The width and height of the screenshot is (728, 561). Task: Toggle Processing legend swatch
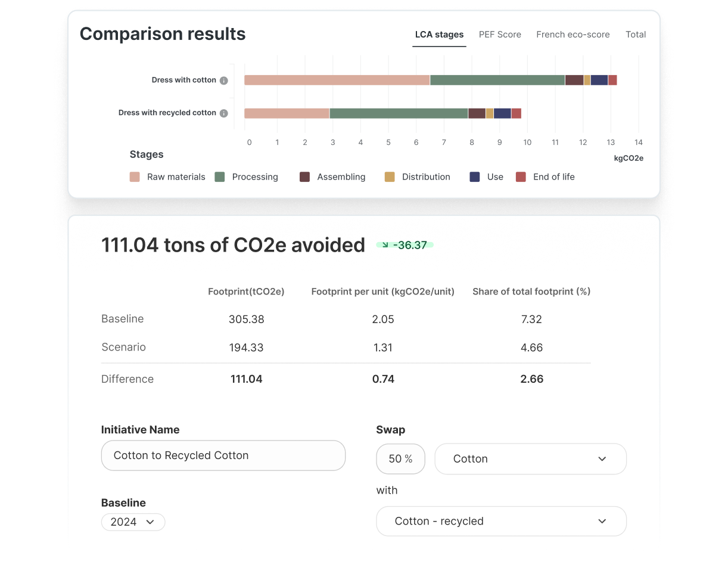[x=220, y=177]
